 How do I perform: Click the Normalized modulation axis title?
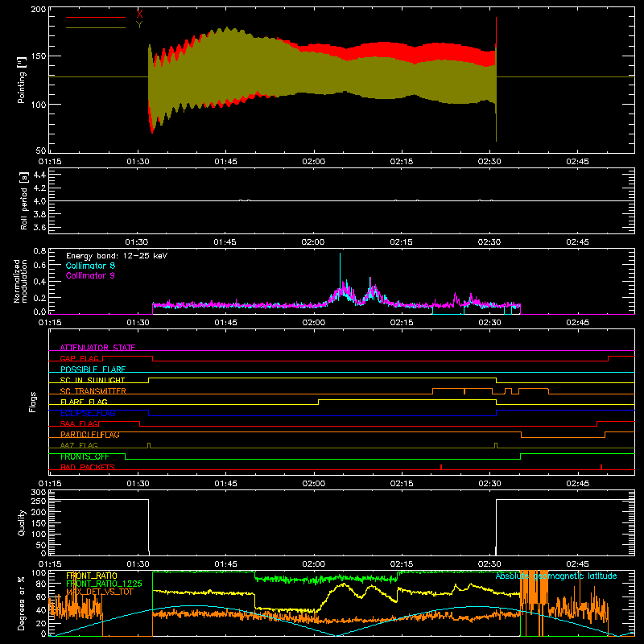[x=20, y=281]
